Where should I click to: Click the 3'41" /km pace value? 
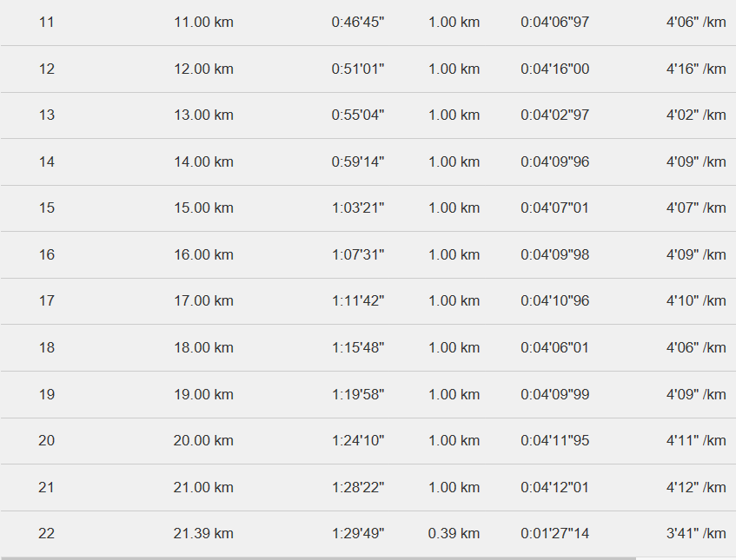pos(696,533)
